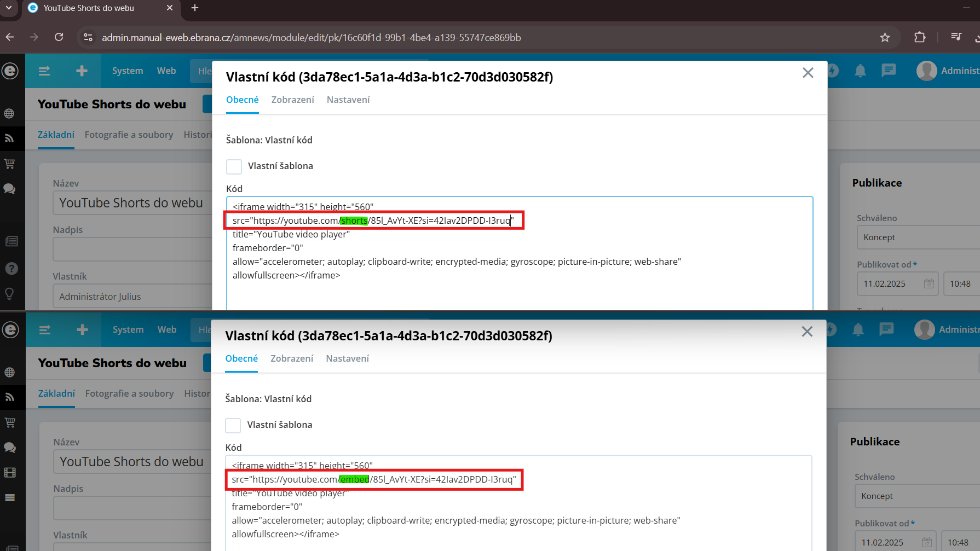Switch to Nastavení tab in lower dialog
The height and width of the screenshot is (551, 980).
pyautogui.click(x=347, y=358)
